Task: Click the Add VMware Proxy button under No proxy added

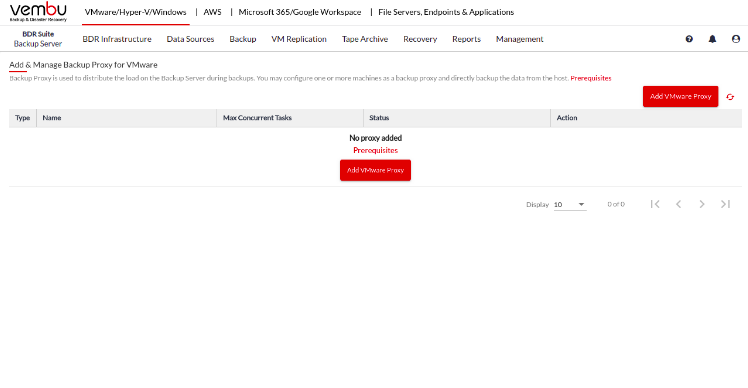Action: point(375,170)
